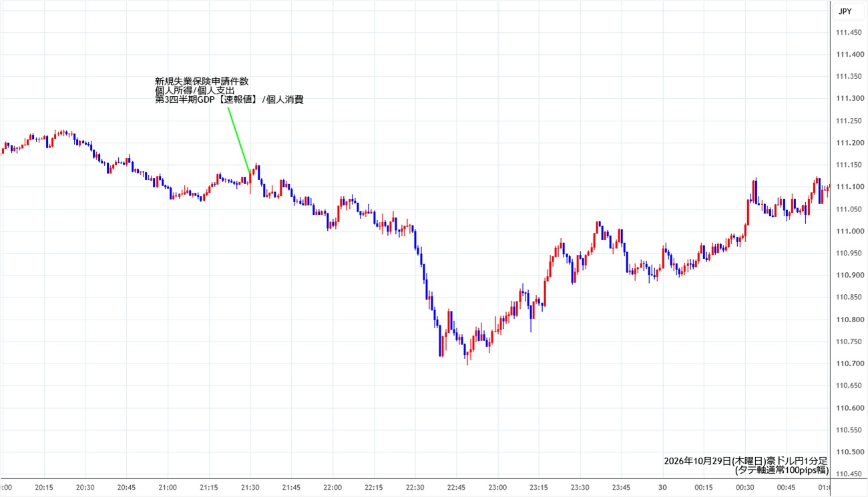Click the 111.450 price axis label

[x=848, y=33]
